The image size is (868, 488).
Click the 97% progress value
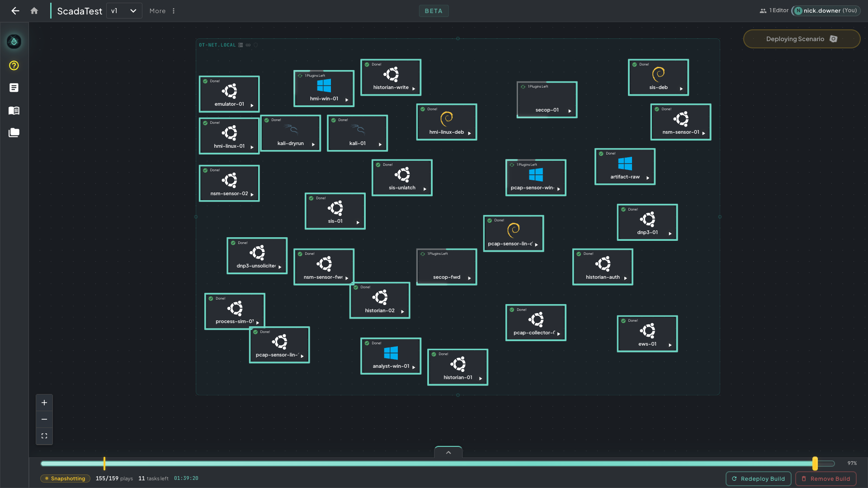[852, 464]
